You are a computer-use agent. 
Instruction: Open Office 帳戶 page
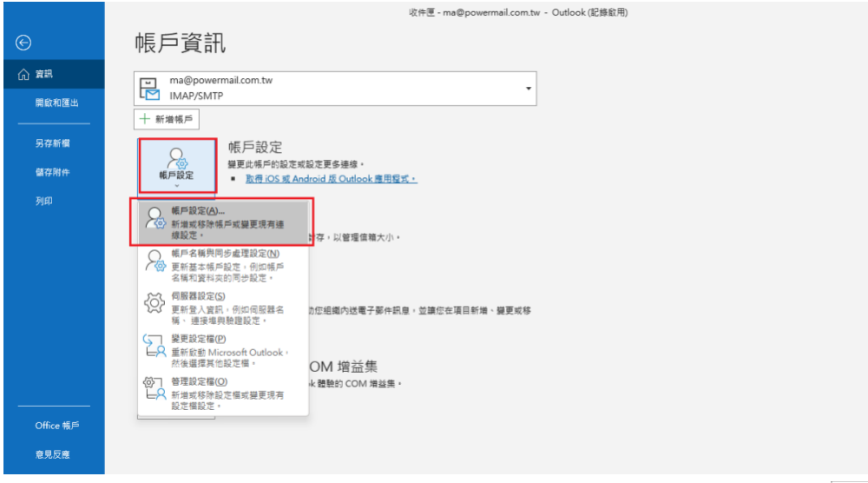point(57,426)
